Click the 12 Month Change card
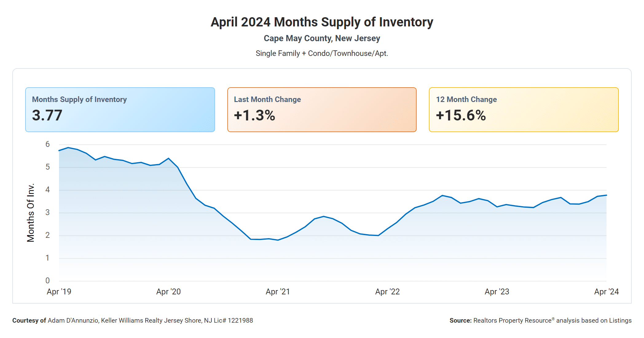Viewport: 644px width, 338px height. (524, 110)
